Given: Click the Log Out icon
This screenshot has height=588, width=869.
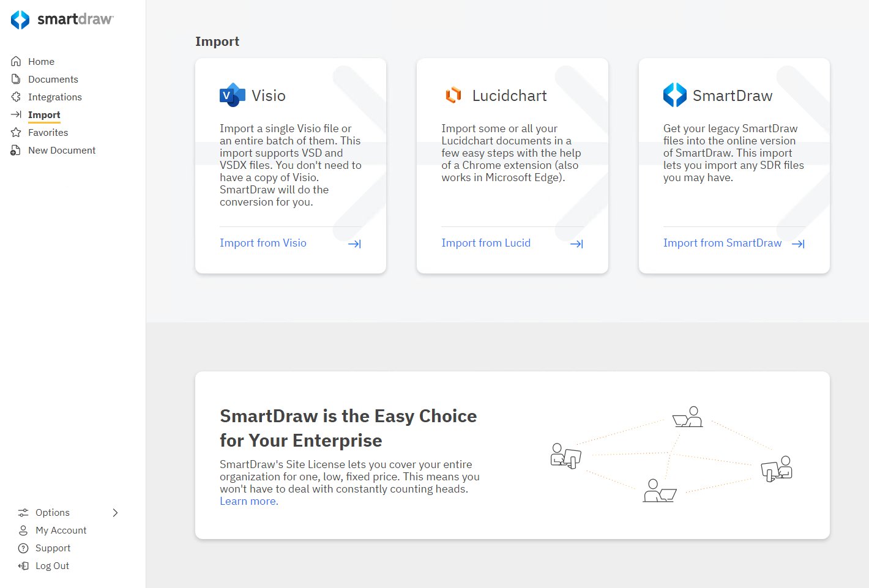Looking at the screenshot, I should 23,565.
